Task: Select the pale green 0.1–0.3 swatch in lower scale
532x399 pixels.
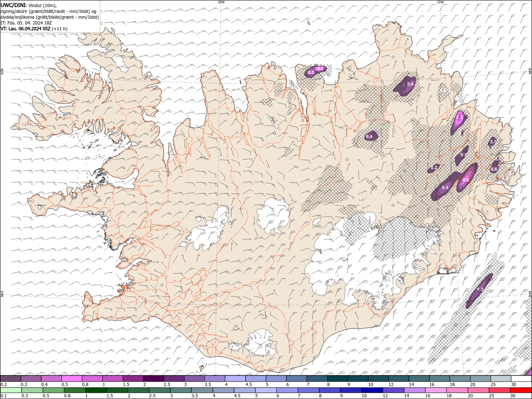Action: click(x=11, y=390)
